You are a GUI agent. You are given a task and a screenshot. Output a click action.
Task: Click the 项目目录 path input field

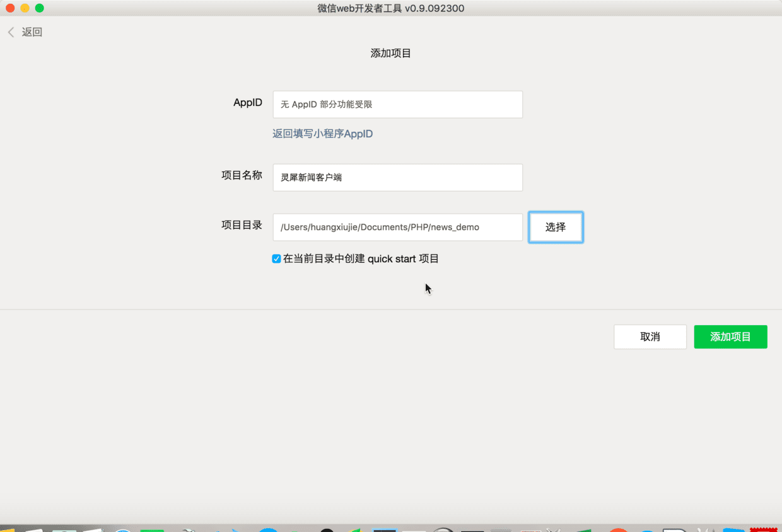coord(397,227)
